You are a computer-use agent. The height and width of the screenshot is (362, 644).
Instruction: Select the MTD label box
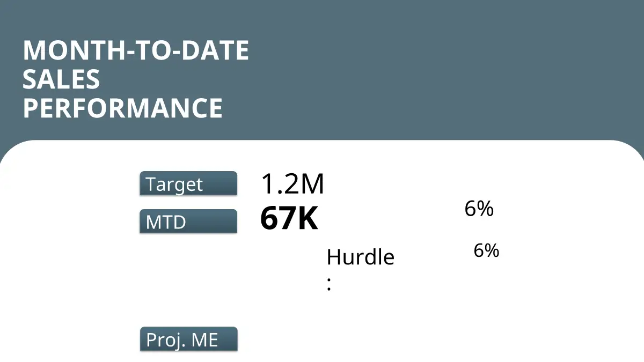188,221
